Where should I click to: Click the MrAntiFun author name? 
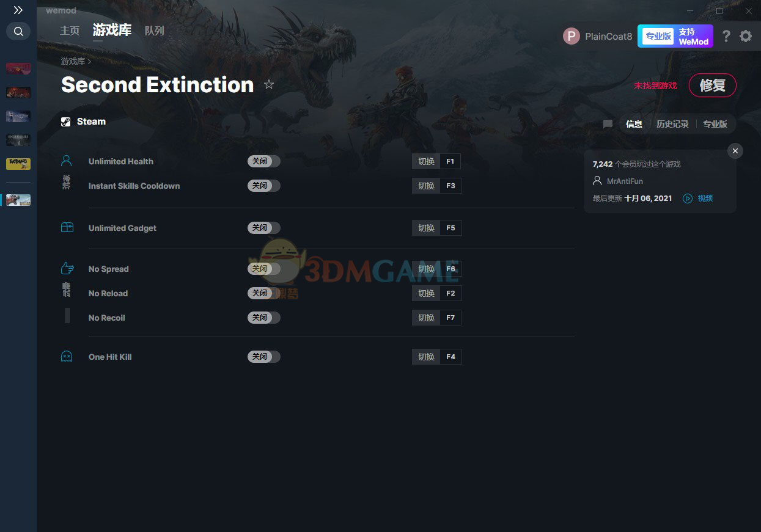pos(625,181)
